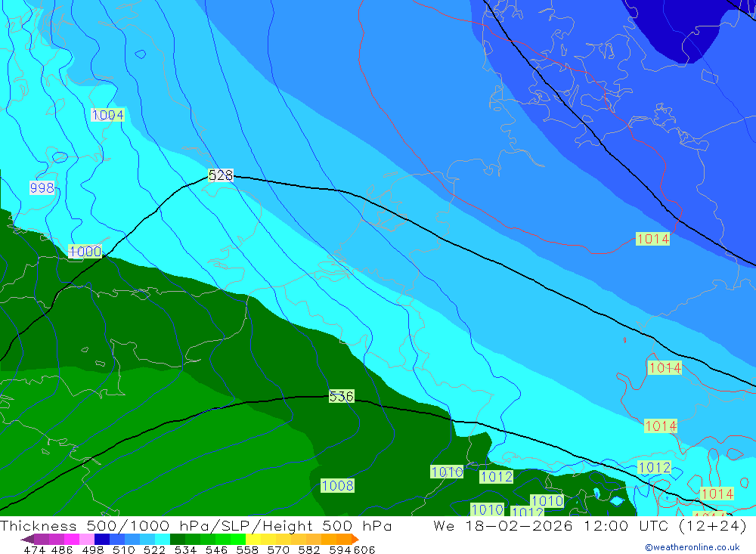Select the darkest green legend swatch
Screen dimensions: 756x554
coord(178,539)
